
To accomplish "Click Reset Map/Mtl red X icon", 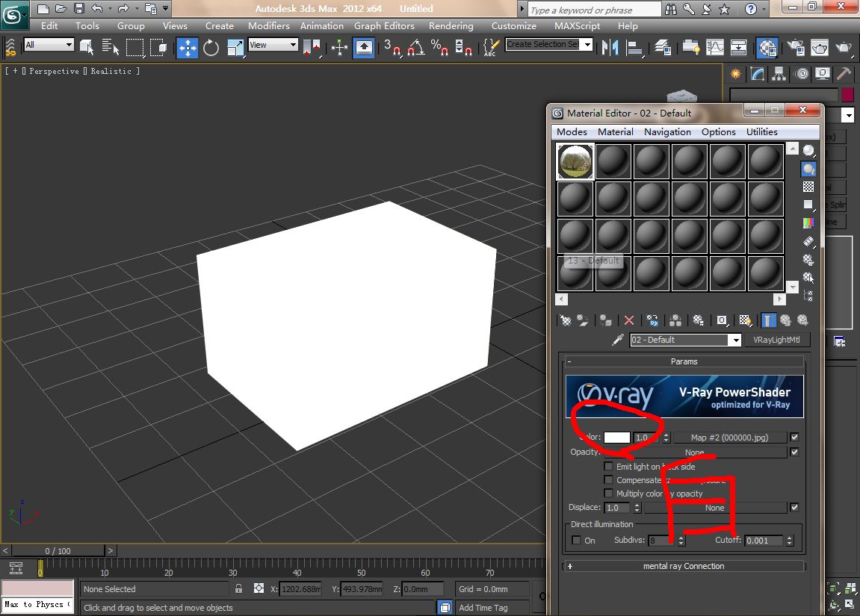I will tap(629, 320).
